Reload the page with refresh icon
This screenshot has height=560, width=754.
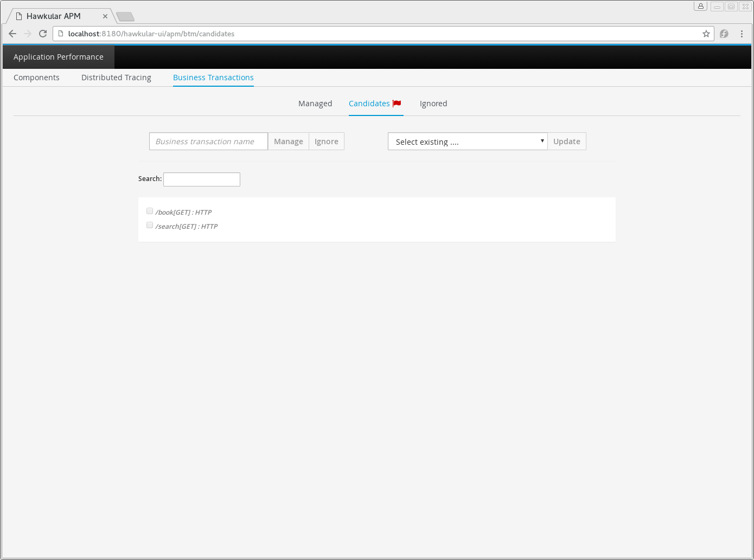(x=43, y=34)
